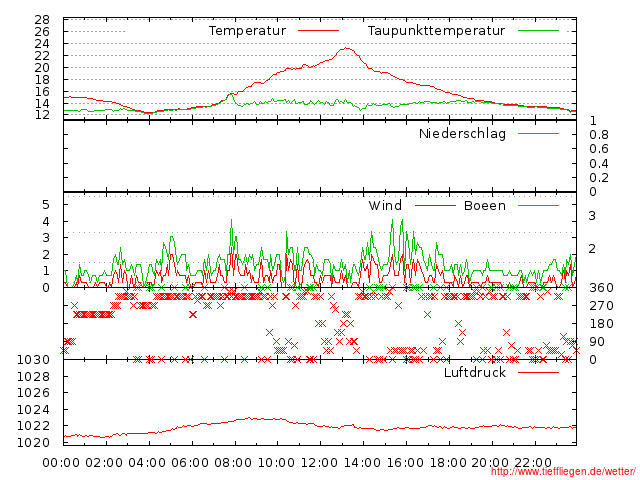Click the red Luftdruck legend line
640x480 pixels.
(538, 372)
